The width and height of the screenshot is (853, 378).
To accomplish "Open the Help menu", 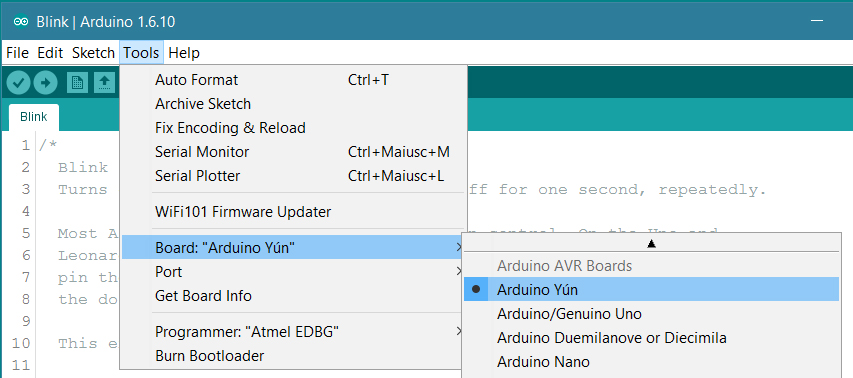I will click(x=184, y=53).
